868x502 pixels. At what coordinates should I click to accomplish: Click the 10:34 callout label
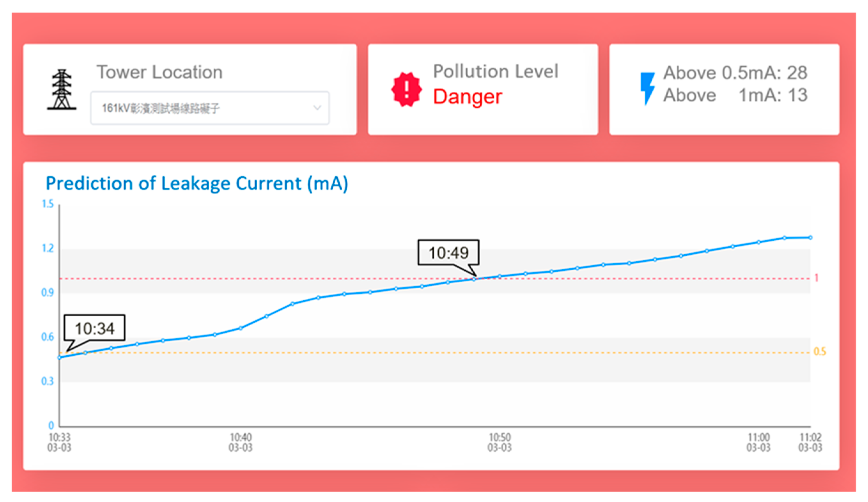94,328
